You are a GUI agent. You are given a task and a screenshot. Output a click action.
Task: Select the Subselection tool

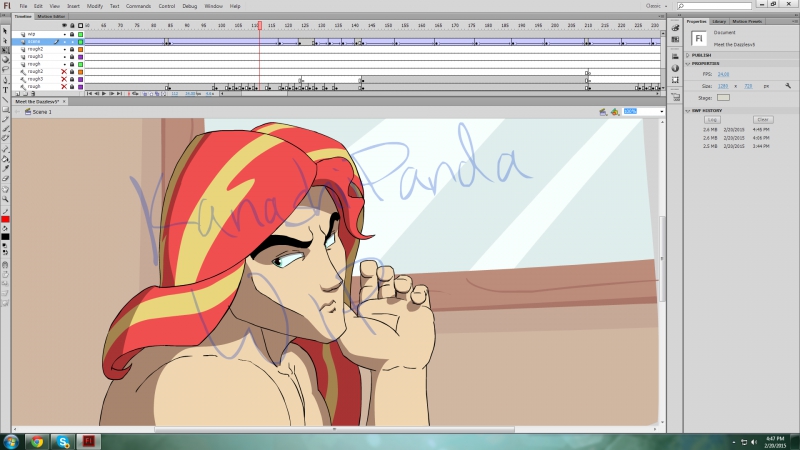point(5,41)
